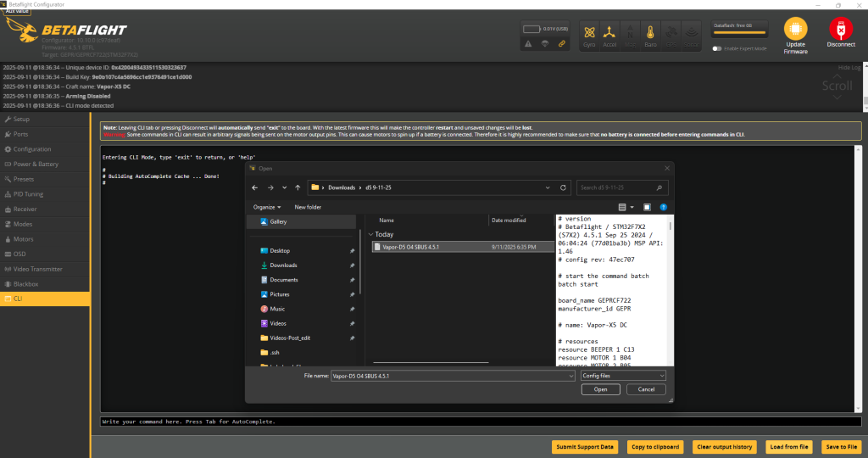Viewport: 868px width, 458px height.
Task: Open the Modes tab
Action: pyautogui.click(x=45, y=224)
